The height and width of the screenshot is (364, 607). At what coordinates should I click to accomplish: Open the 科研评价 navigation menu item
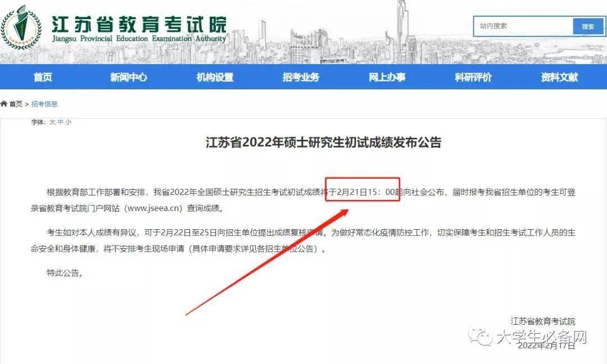(473, 78)
